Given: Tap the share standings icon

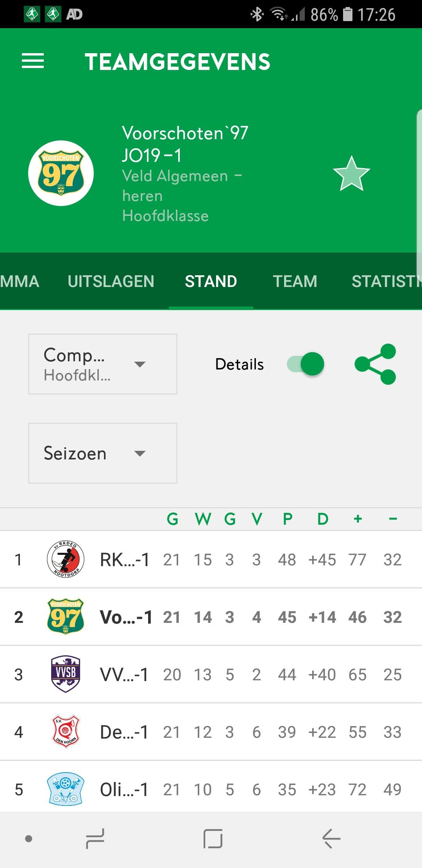Looking at the screenshot, I should 375,364.
